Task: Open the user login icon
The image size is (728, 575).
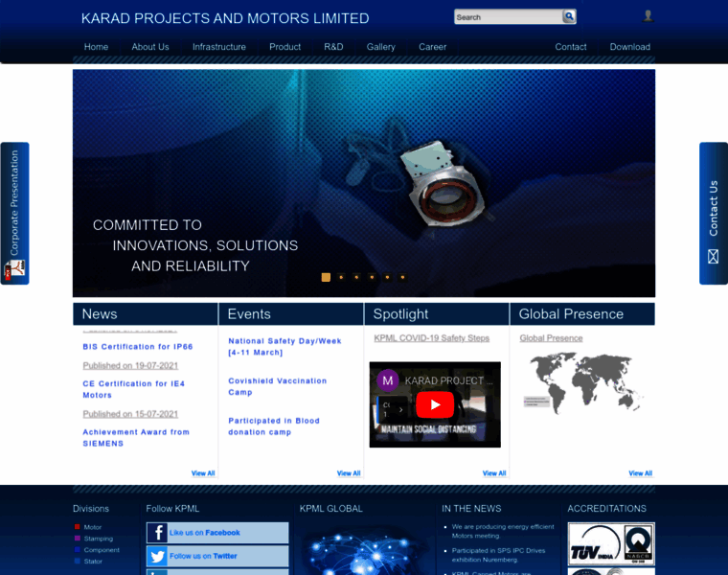Action: [x=648, y=16]
